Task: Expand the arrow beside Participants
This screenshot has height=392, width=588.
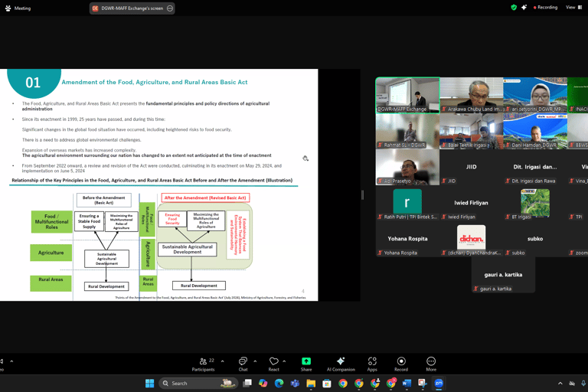Action: pyautogui.click(x=222, y=361)
